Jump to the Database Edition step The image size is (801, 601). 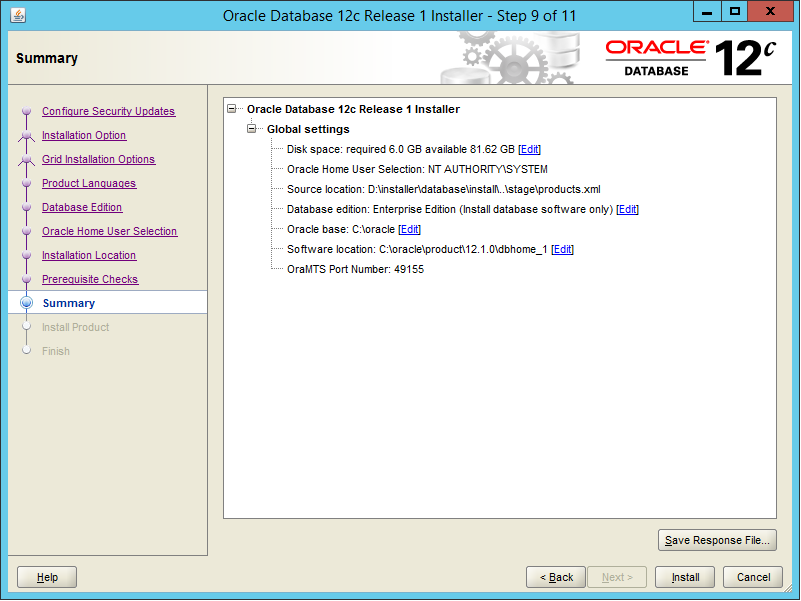(x=82, y=207)
